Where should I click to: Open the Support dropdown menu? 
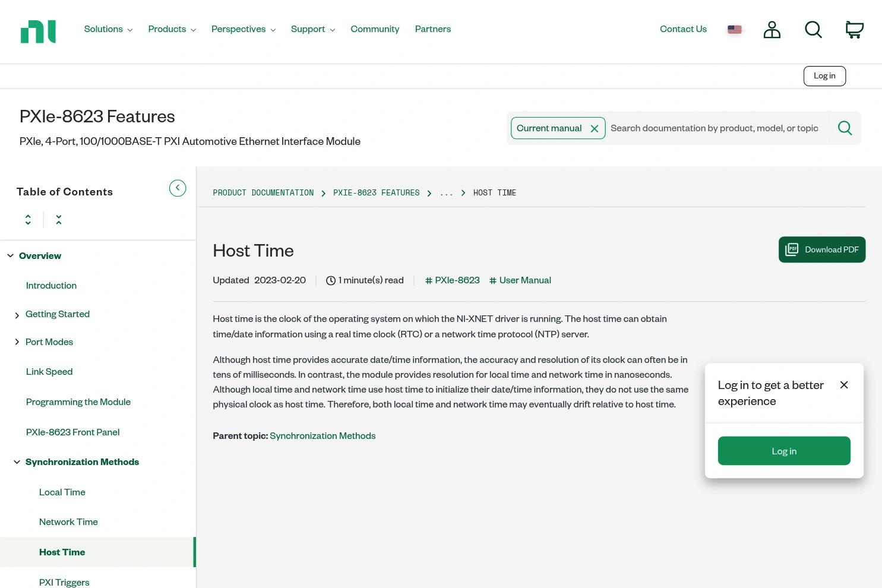point(313,29)
